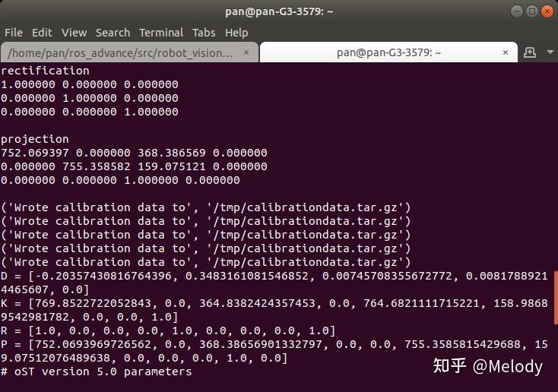Close the robot_vision path tab
The width and height of the screenshot is (558, 392).
pos(246,52)
